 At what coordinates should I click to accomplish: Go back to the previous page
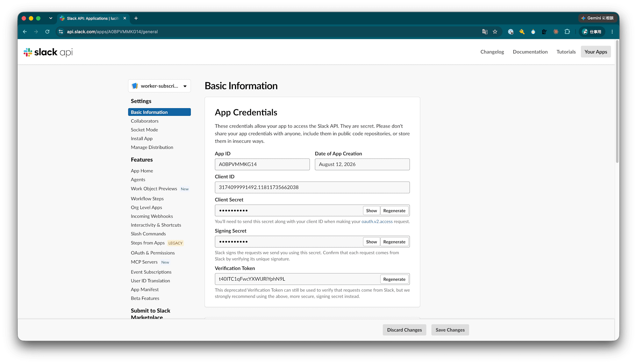pos(25,32)
